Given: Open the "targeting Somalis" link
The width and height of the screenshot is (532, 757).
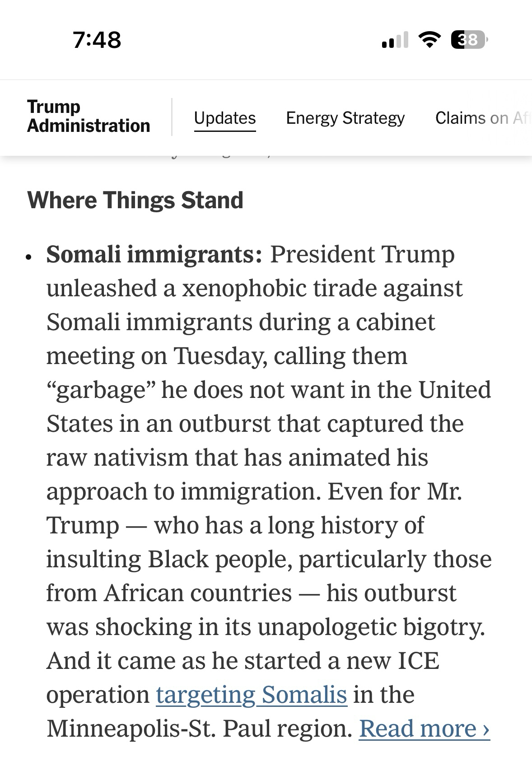Looking at the screenshot, I should (x=252, y=695).
